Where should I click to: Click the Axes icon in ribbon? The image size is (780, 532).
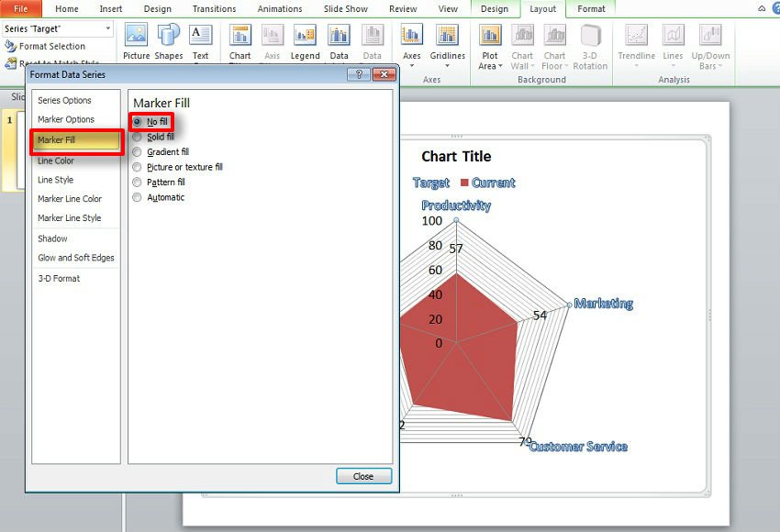[412, 37]
